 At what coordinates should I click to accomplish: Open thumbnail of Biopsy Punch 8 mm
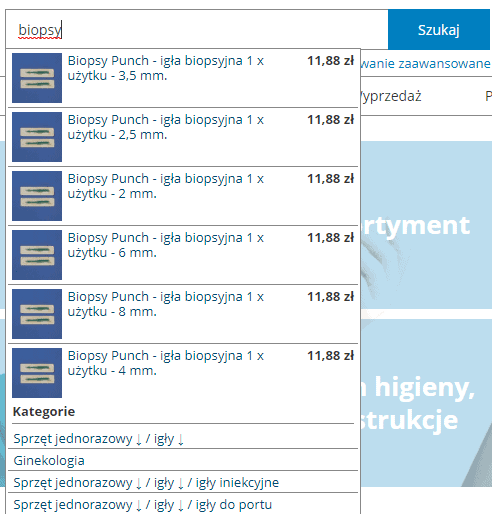tap(37, 314)
